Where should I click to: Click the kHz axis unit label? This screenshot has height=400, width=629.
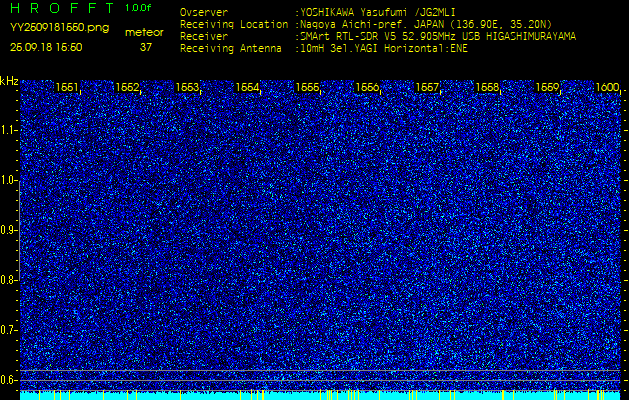9,81
